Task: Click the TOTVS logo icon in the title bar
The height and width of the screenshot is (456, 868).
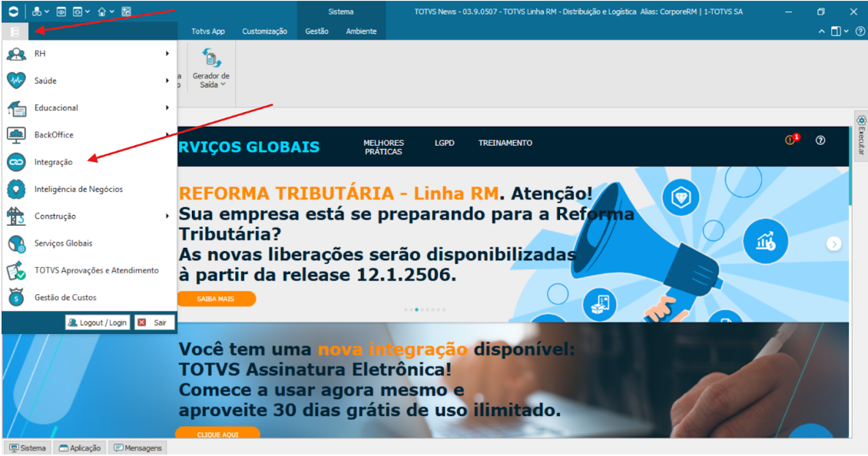Action: tap(13, 12)
